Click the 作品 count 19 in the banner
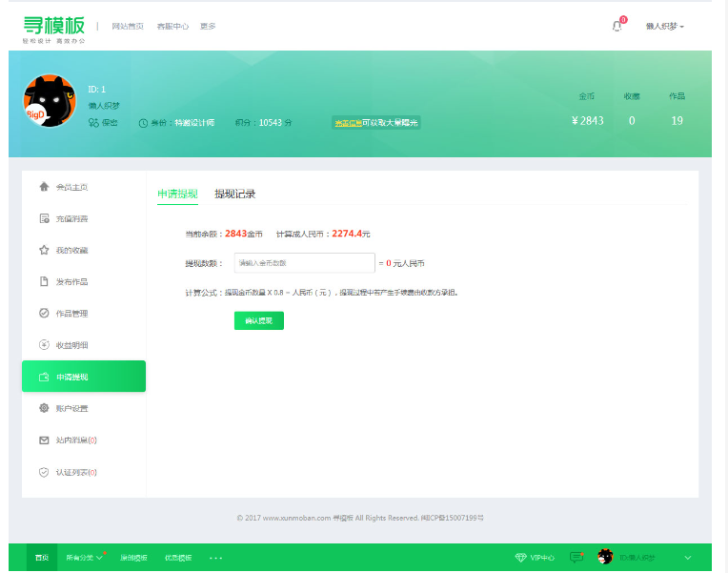The height and width of the screenshot is (573, 728). (677, 121)
